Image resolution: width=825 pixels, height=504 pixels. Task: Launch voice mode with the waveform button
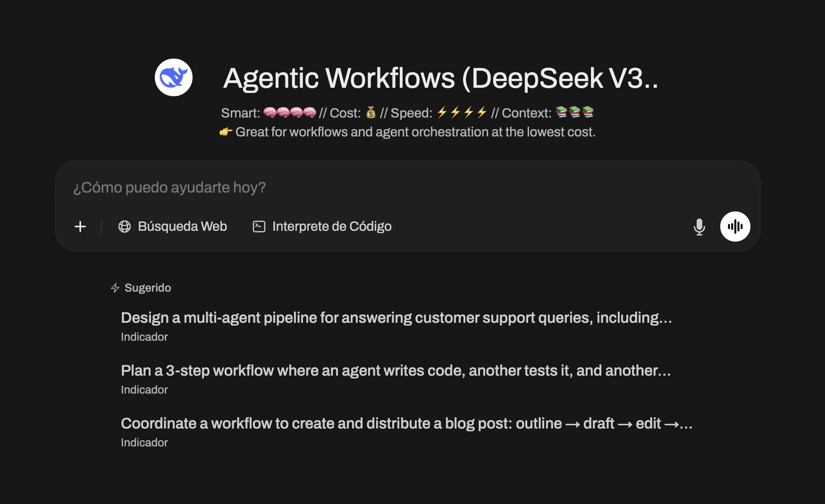(x=735, y=227)
